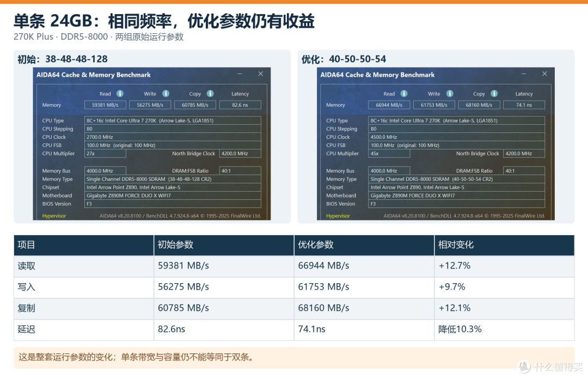This screenshot has width=588, height=379.
Task: Click the left window Motherboard Gigabyte Z890M field
Action: [x=173, y=195]
